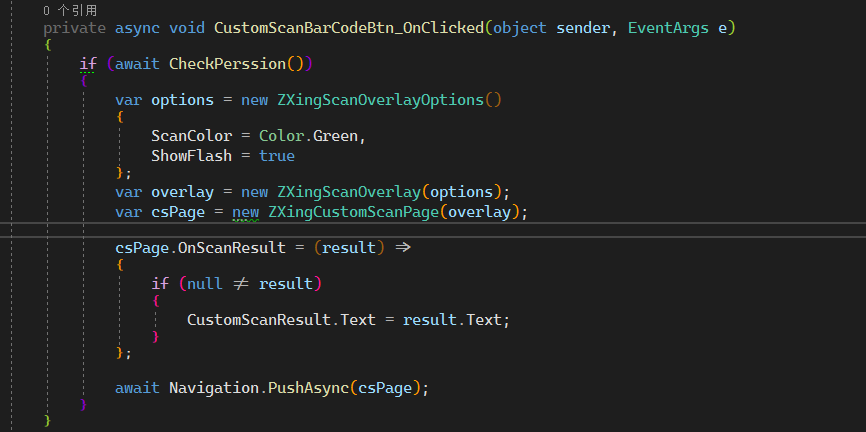Click the ZXingCustomScanPage constructor name

point(353,212)
